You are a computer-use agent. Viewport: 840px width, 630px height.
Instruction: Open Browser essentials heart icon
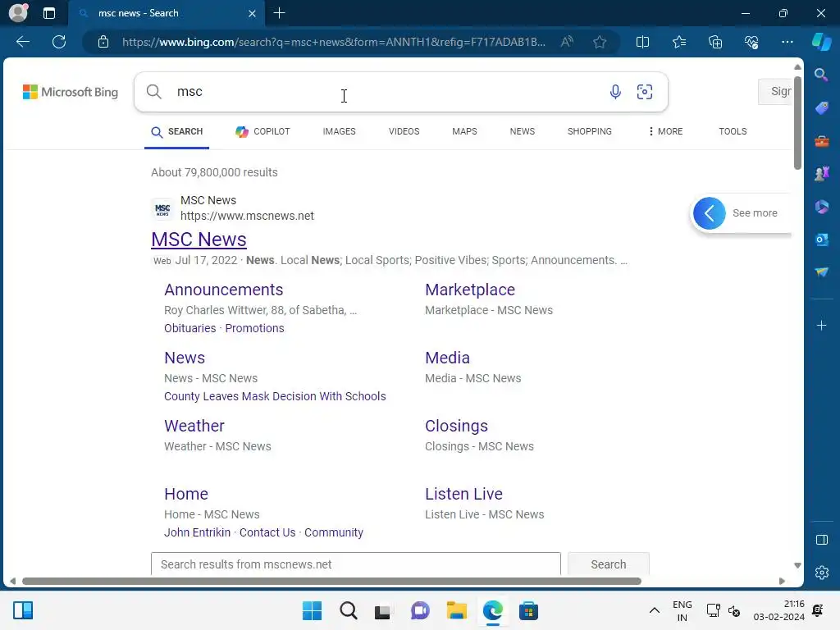[751, 42]
